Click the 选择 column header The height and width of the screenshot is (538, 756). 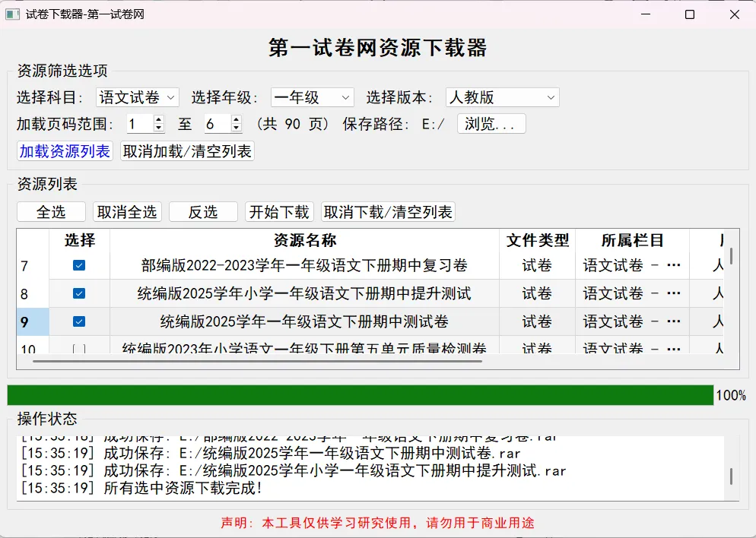click(80, 240)
